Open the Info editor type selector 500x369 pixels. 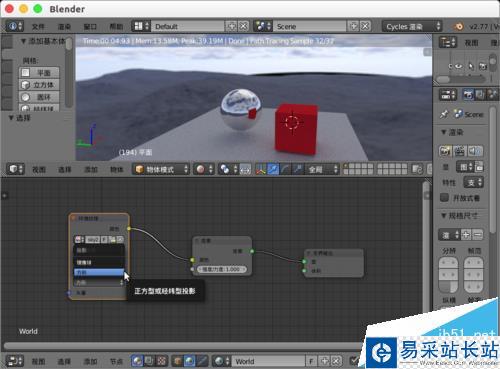click(15, 26)
